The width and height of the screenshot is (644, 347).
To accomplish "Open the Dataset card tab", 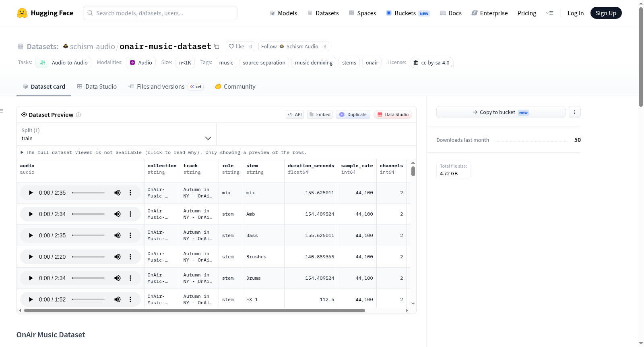I will pyautogui.click(x=43, y=87).
